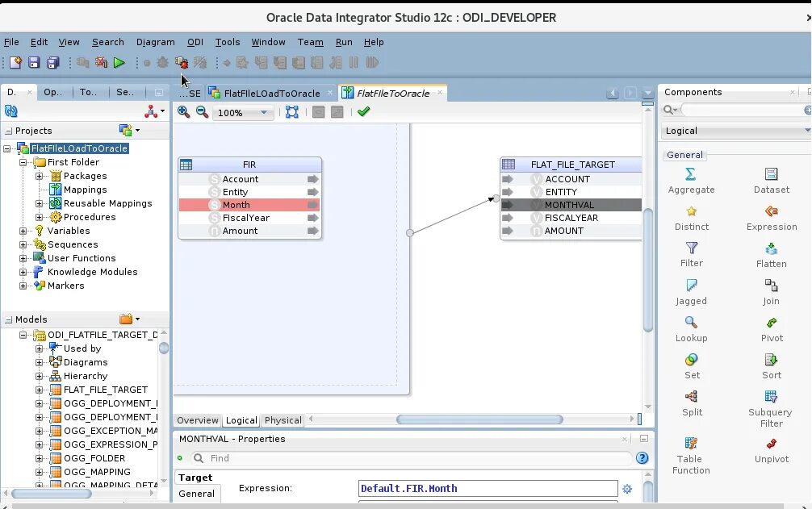
Task: Click the zoom in magnifier icon
Action: click(183, 112)
